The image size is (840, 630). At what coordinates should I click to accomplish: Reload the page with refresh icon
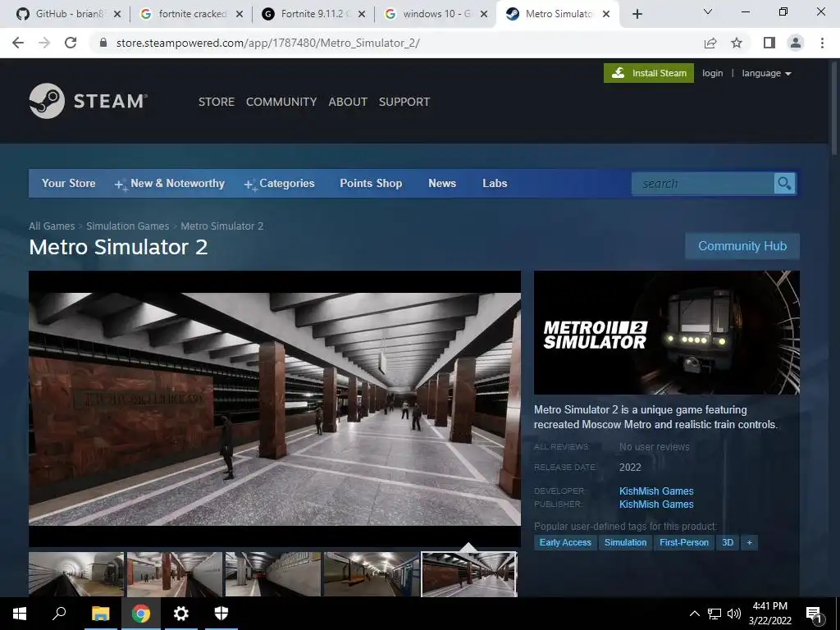pyautogui.click(x=71, y=43)
